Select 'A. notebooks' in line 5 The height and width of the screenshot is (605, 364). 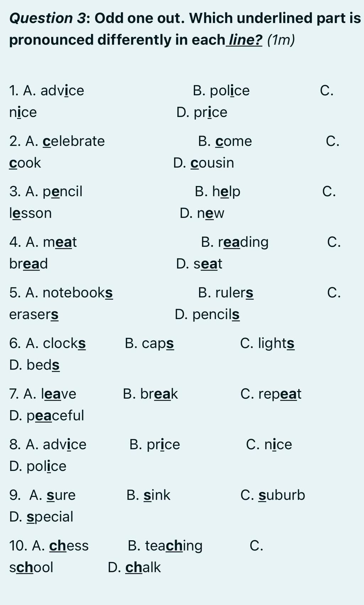pyautogui.click(x=61, y=293)
